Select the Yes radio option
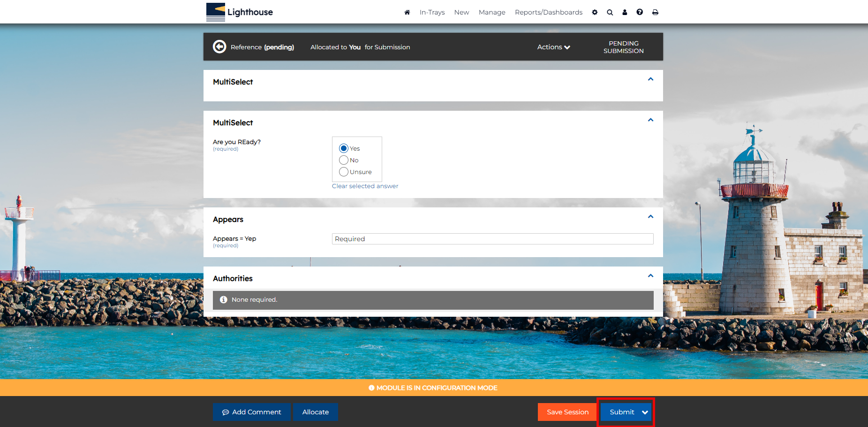 [x=344, y=148]
